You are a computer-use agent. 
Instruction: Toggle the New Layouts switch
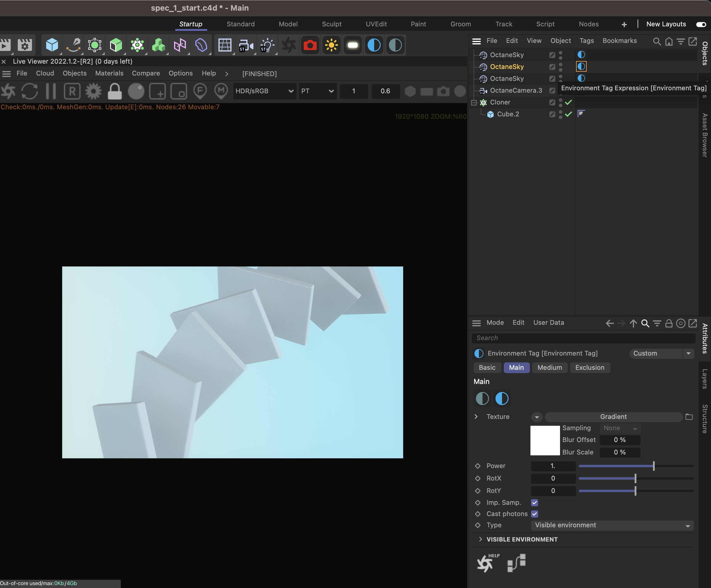pos(701,24)
